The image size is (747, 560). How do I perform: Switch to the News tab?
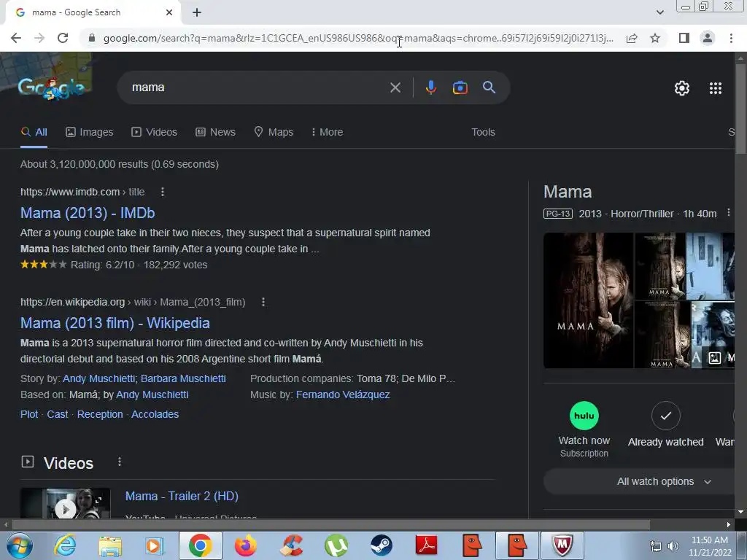[215, 133]
